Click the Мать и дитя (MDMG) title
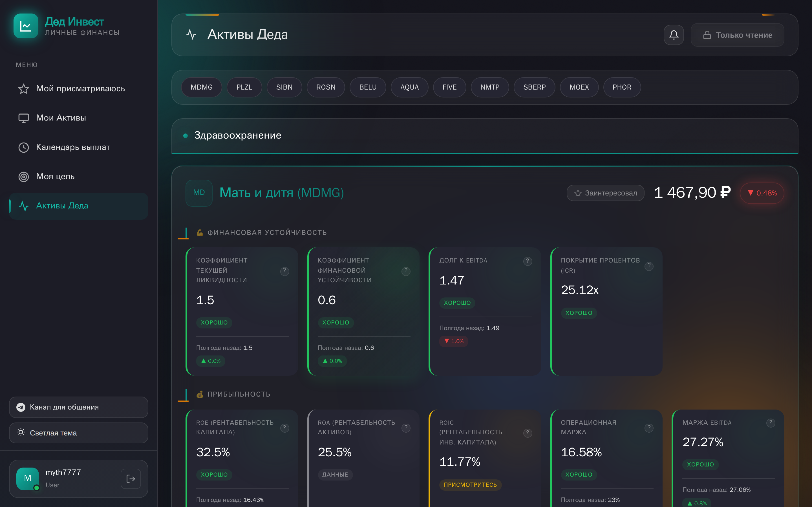Image resolution: width=812 pixels, height=507 pixels. coord(281,193)
